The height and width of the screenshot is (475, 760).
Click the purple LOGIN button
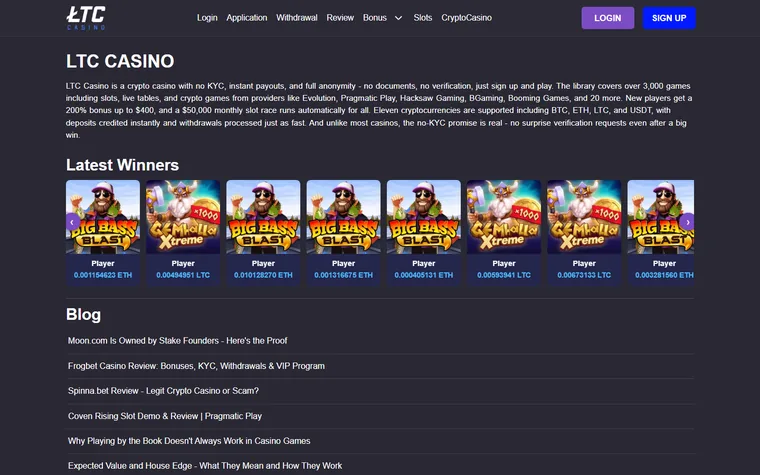point(608,18)
